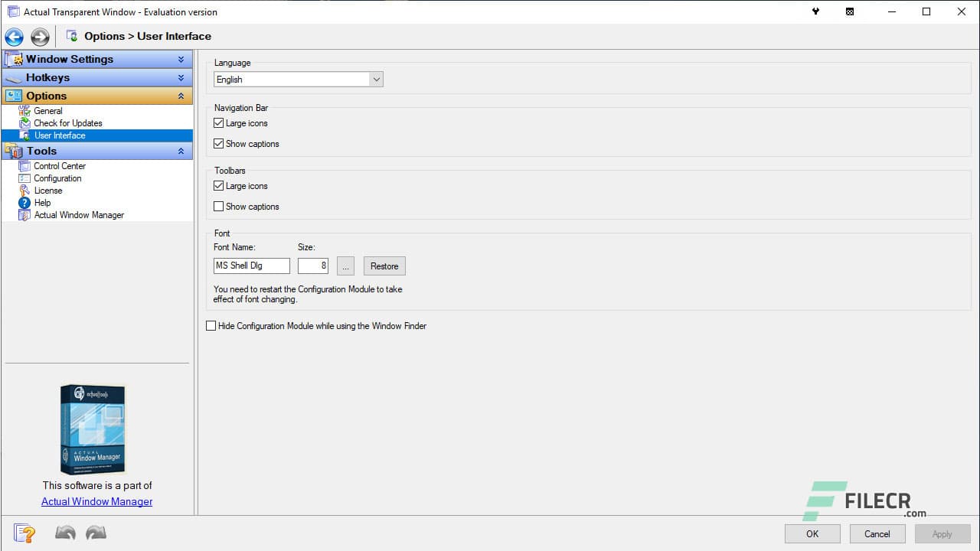Click the Restore font button
Screen dimensions: 980x551
click(x=384, y=266)
